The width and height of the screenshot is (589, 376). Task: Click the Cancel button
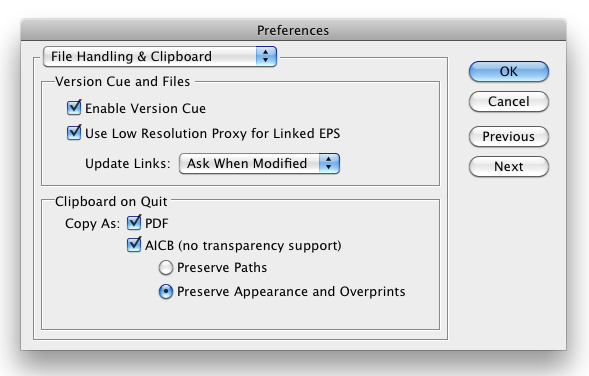coord(509,101)
